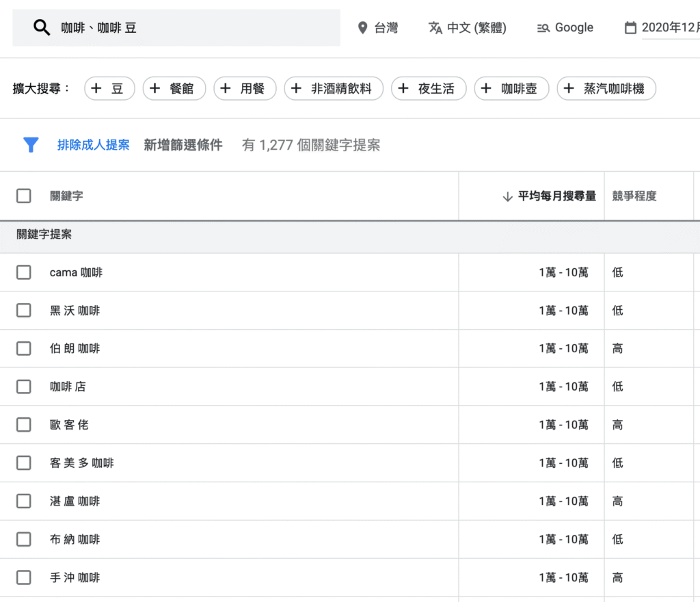Open the 中文 (繁體) language setting

468,27
